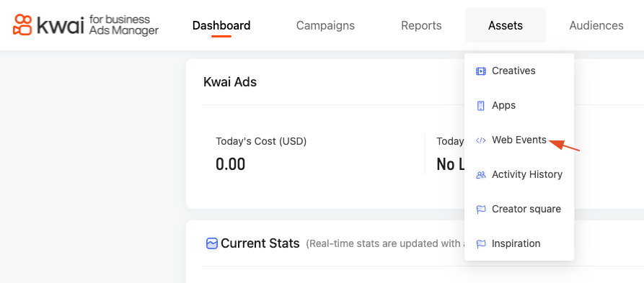The width and height of the screenshot is (644, 283).
Task: Go to the Reports tab
Action: (421, 25)
